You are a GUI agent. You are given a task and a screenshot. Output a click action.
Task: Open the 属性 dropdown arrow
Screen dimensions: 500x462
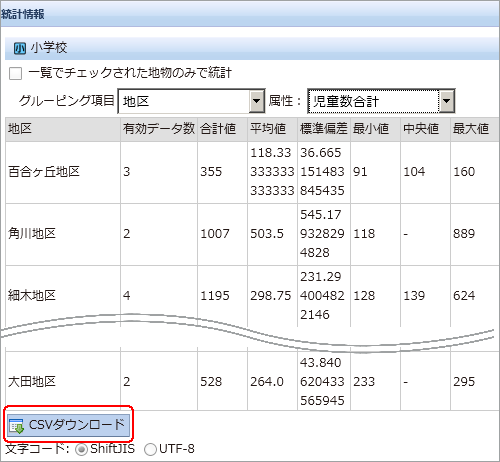446,101
